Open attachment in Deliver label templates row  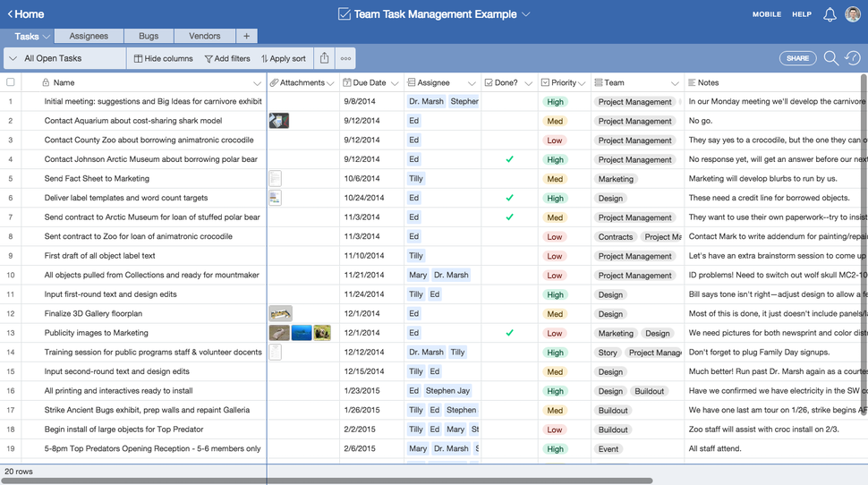(275, 198)
